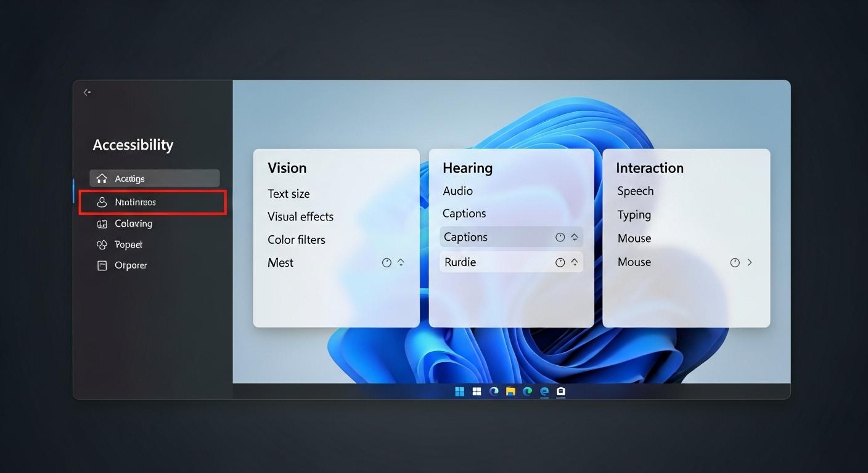This screenshot has width=868, height=473.
Task: Click the clock icon next to Mouse under Interaction
Action: pyautogui.click(x=734, y=262)
